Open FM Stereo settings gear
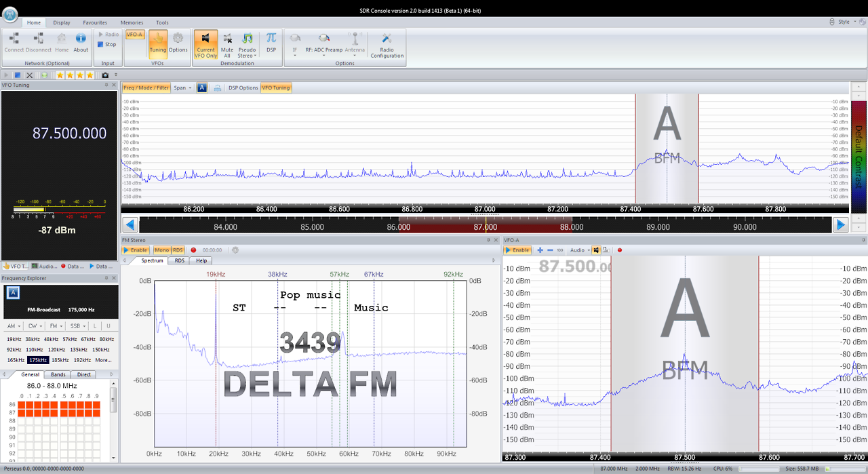Viewport: 868px width, 474px height. tap(235, 250)
